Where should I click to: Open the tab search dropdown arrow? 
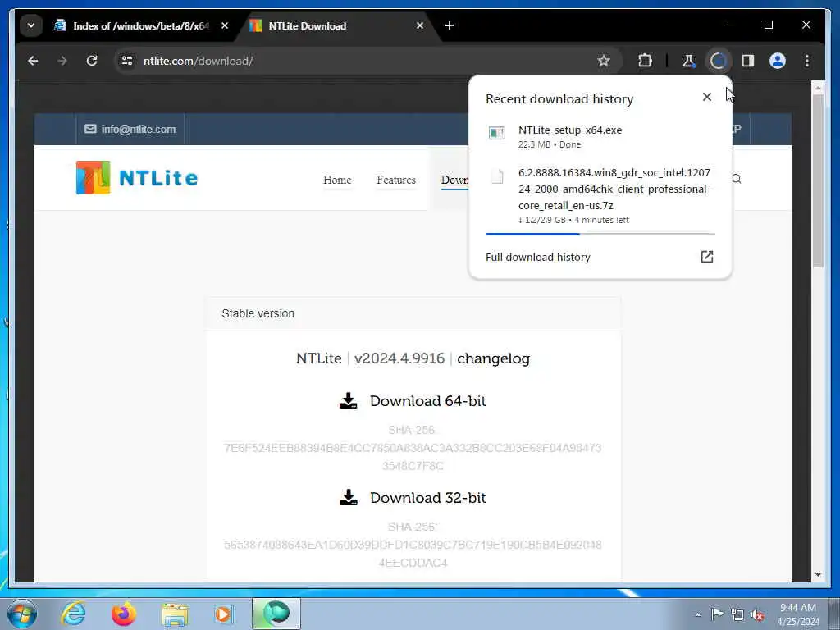(31, 25)
